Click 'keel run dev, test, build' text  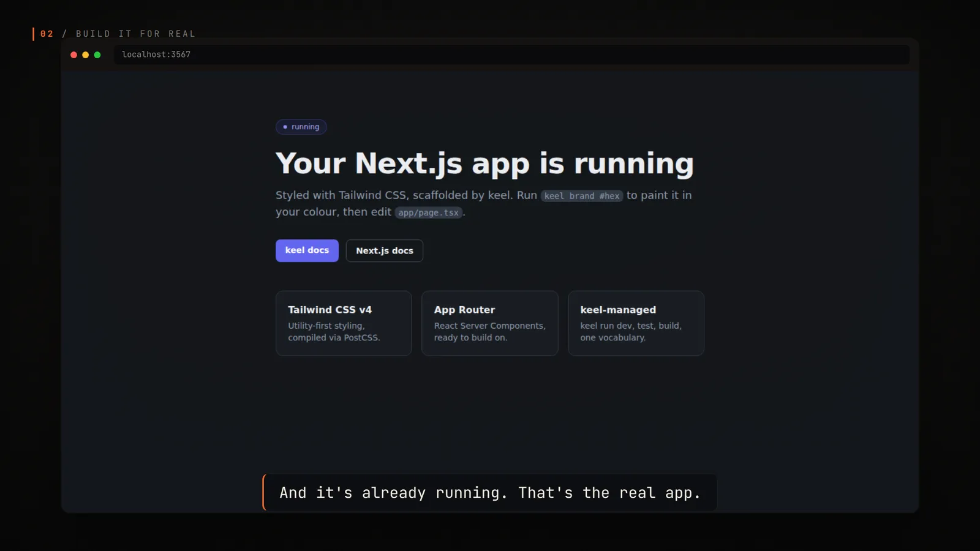(630, 326)
